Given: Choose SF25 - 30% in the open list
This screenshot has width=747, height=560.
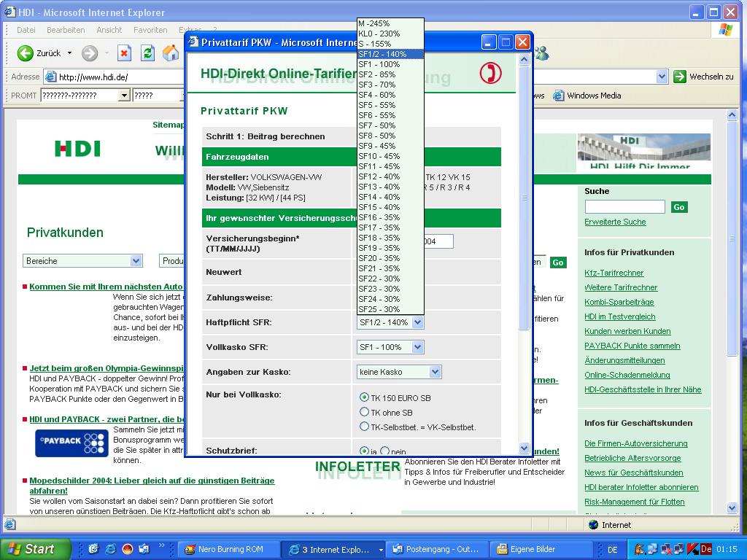Looking at the screenshot, I should click(390, 309).
